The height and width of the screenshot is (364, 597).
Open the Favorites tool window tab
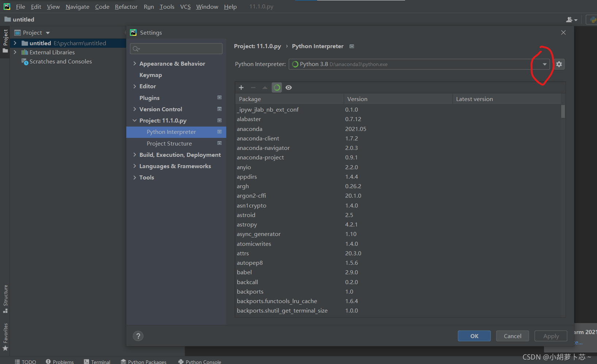coord(5,337)
